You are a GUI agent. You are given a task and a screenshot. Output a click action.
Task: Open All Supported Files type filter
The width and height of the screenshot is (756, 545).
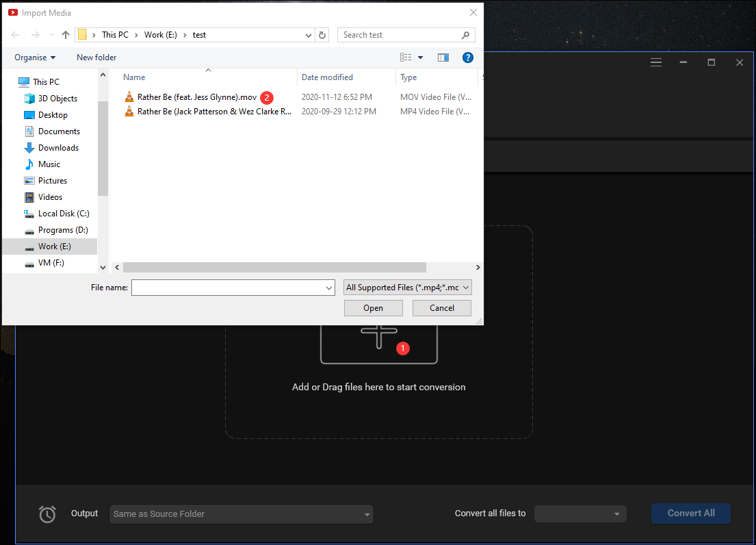pos(407,288)
